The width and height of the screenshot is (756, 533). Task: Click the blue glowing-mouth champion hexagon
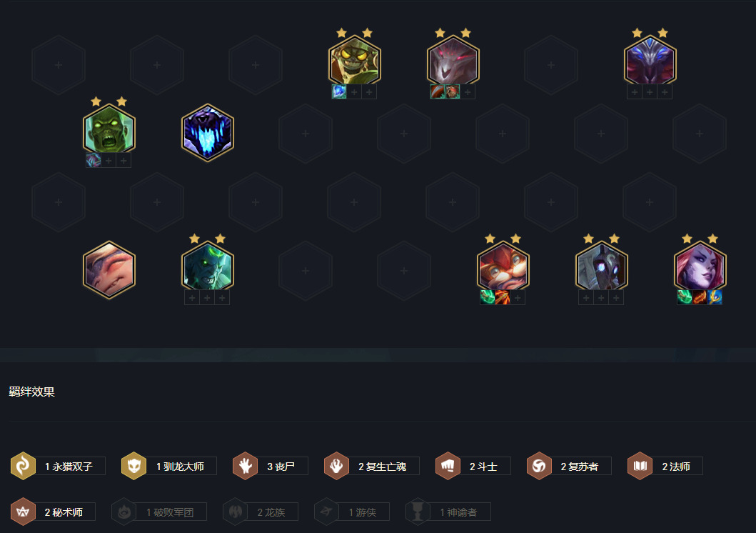207,132
